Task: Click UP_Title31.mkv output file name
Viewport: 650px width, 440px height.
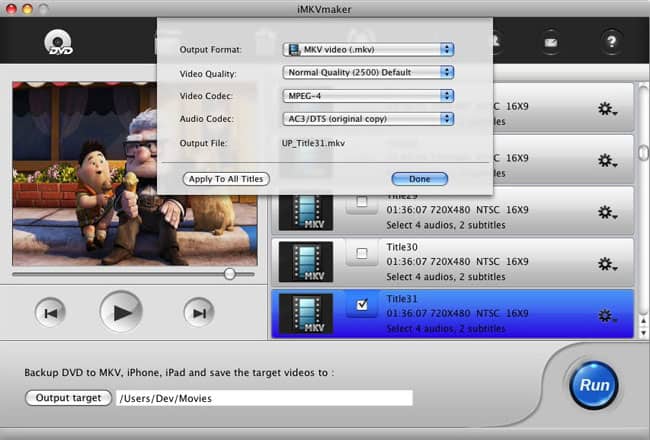Action: coord(313,143)
